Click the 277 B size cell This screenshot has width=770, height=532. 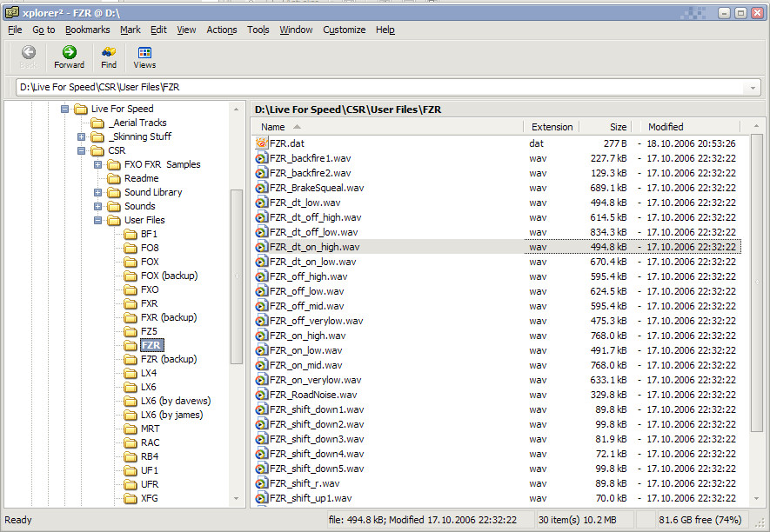[615, 143]
